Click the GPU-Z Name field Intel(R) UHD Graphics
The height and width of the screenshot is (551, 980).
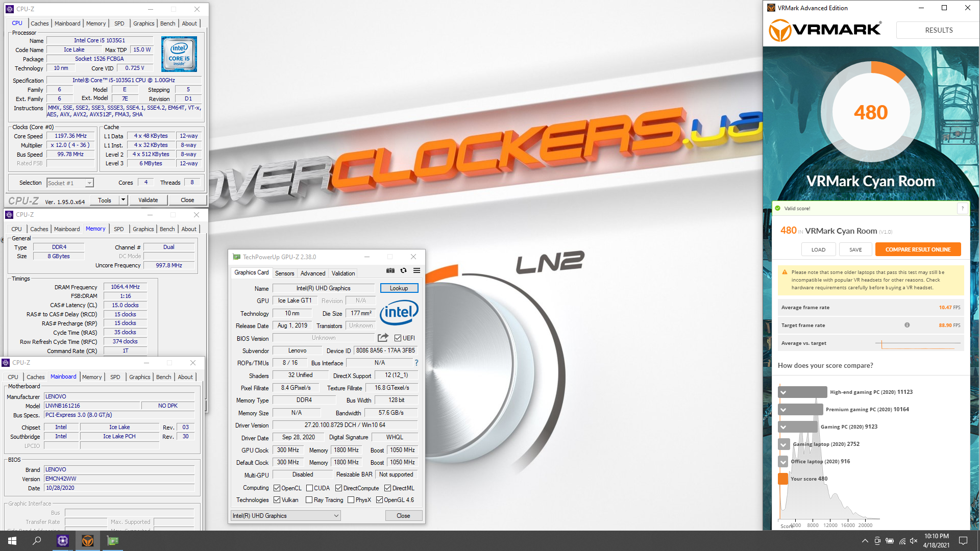click(x=323, y=288)
